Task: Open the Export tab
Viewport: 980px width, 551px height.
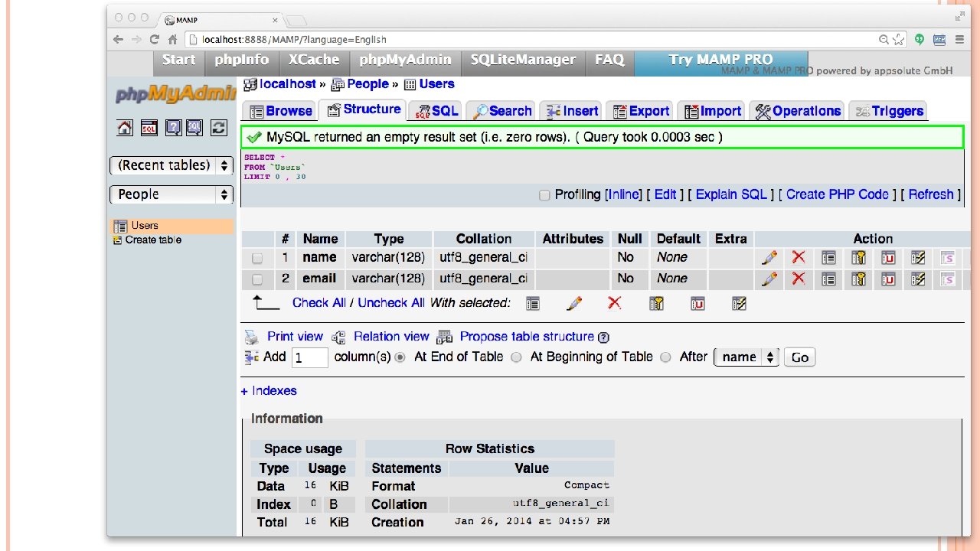Action: 640,111
